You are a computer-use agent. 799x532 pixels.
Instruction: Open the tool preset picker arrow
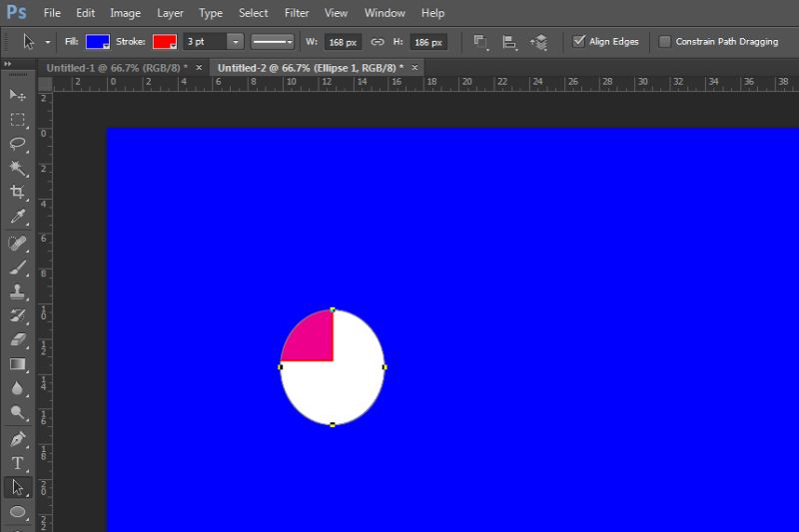pos(47,42)
